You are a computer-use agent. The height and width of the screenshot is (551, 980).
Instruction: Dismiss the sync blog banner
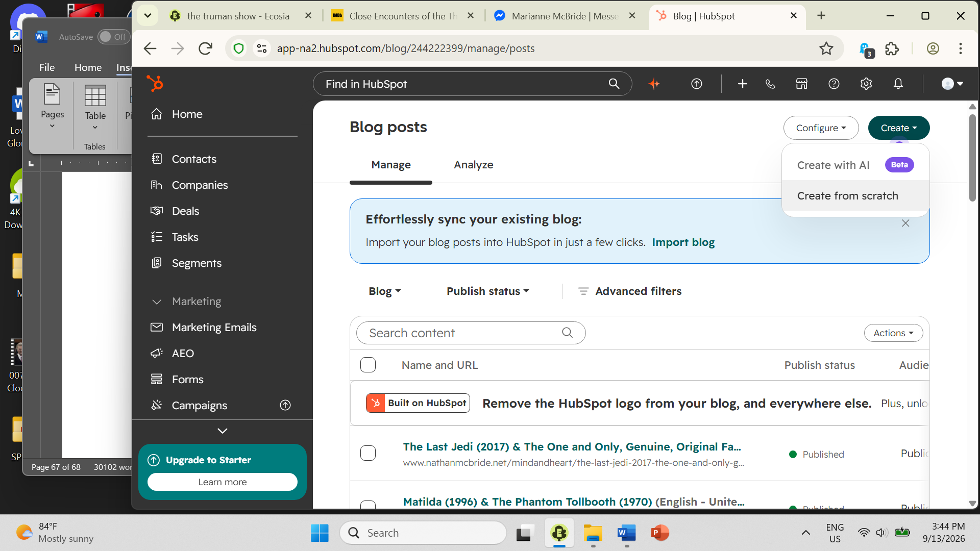(905, 223)
